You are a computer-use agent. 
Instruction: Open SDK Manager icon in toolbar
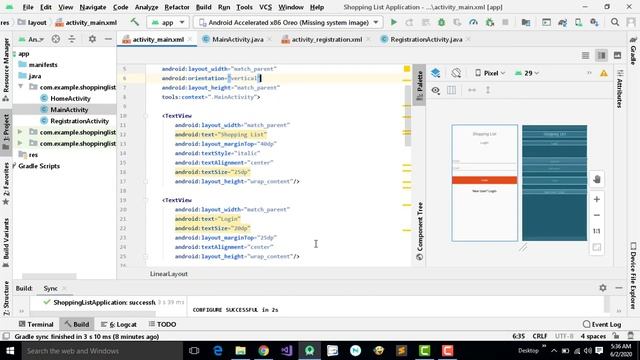[594, 22]
